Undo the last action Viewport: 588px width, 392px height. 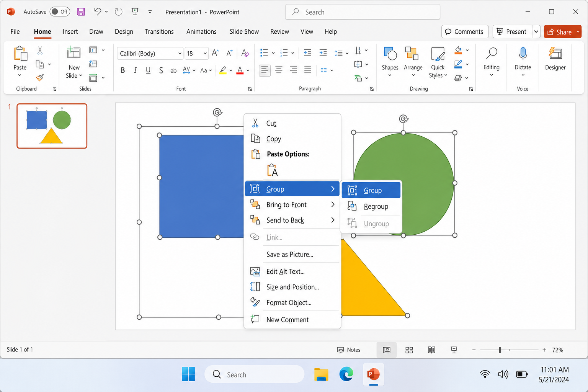98,12
